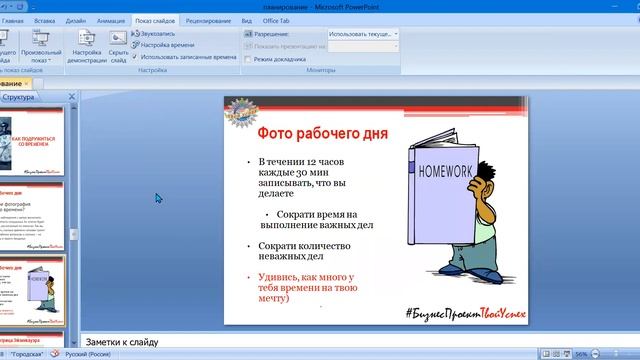640x360 pixels.
Task: Click the #БизнесПроектТвойУспех hashtag text
Action: (466, 313)
